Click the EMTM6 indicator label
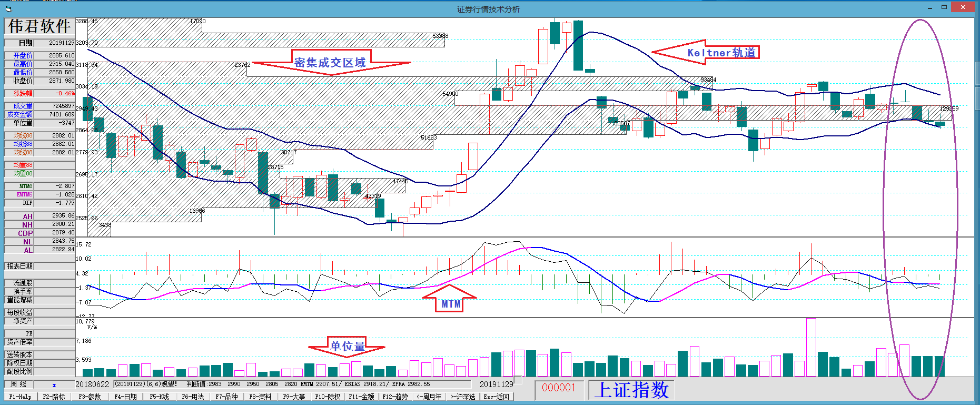 [x=19, y=194]
